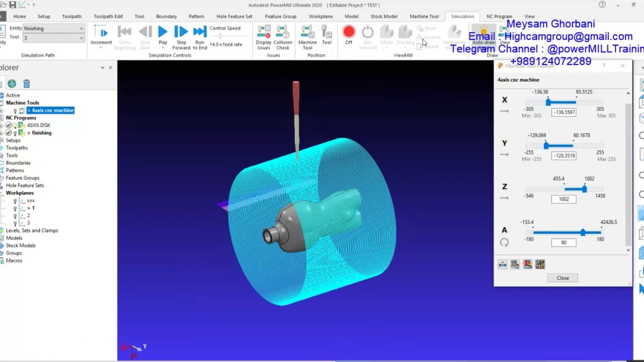The image size is (644, 362).
Task: Click the second icon below the axis sliders
Action: (515, 264)
